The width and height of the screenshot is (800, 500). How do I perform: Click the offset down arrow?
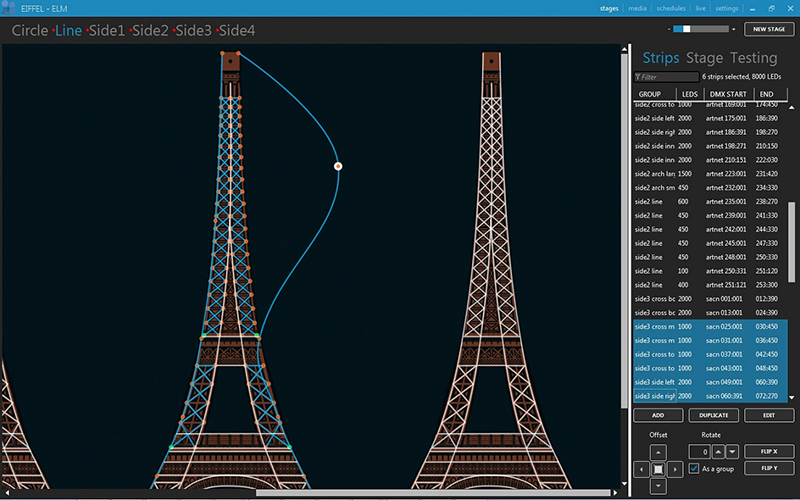(x=658, y=485)
